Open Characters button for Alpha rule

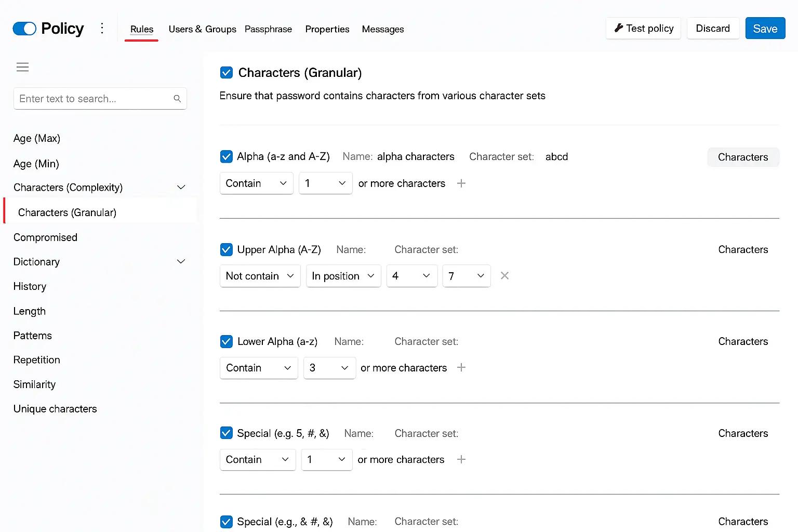[743, 157]
